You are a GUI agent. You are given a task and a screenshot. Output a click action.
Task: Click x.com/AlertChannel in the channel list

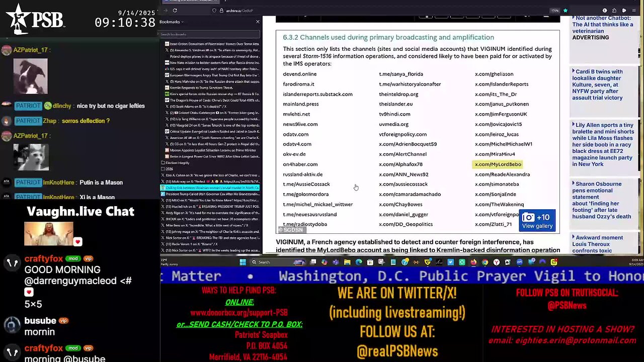[403, 154]
